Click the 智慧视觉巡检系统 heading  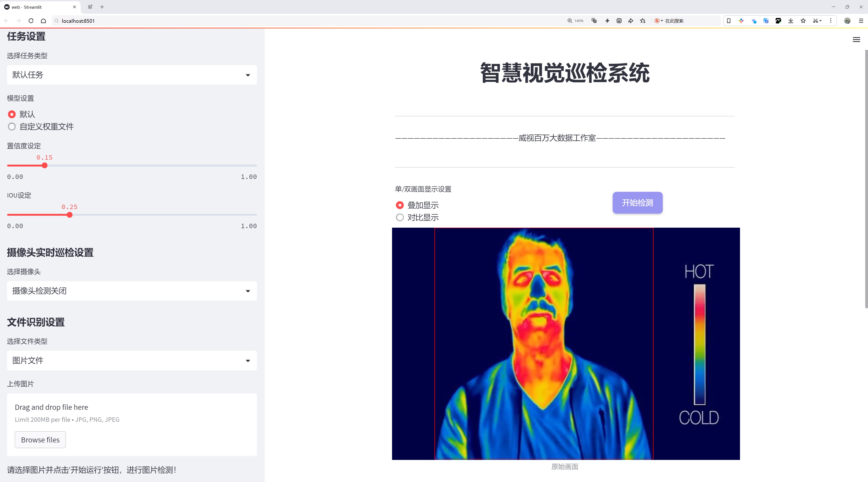tap(565, 73)
